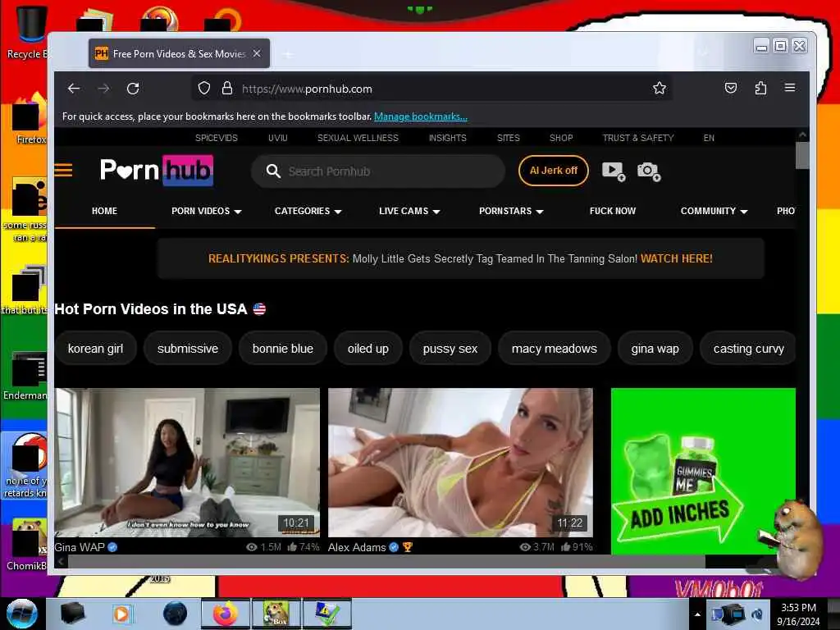Screen dimensions: 840x630
Task: Select the gina wap tag chip
Action: [655, 349]
